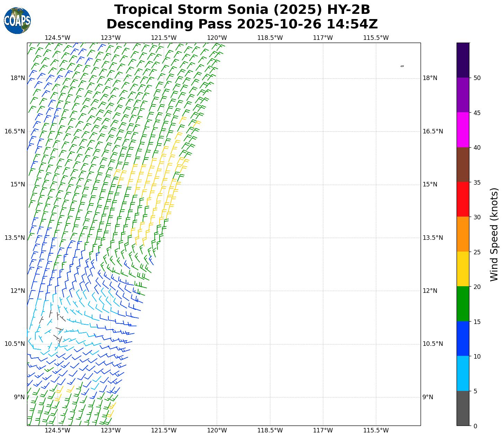504x438 pixels.
Task: Click the 15°N label on the left axis
Action: pos(18,184)
